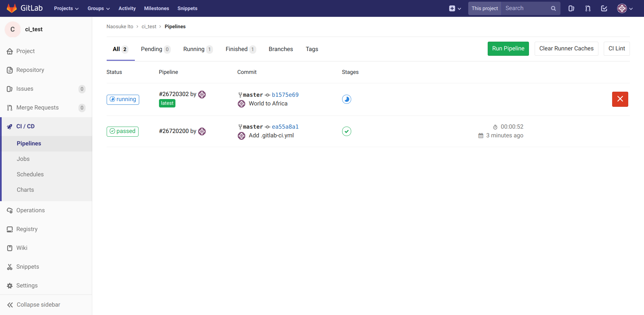644x315 pixels.
Task: Click user avatar next to pipeline #26720302
Action: [x=202, y=94]
